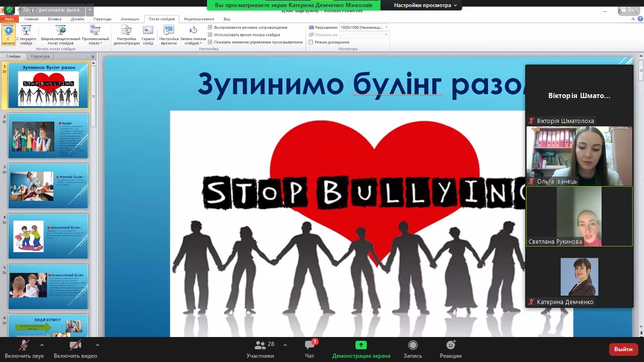
Task: Toggle Использовать время показа слайдов checkbox
Action: click(x=210, y=35)
